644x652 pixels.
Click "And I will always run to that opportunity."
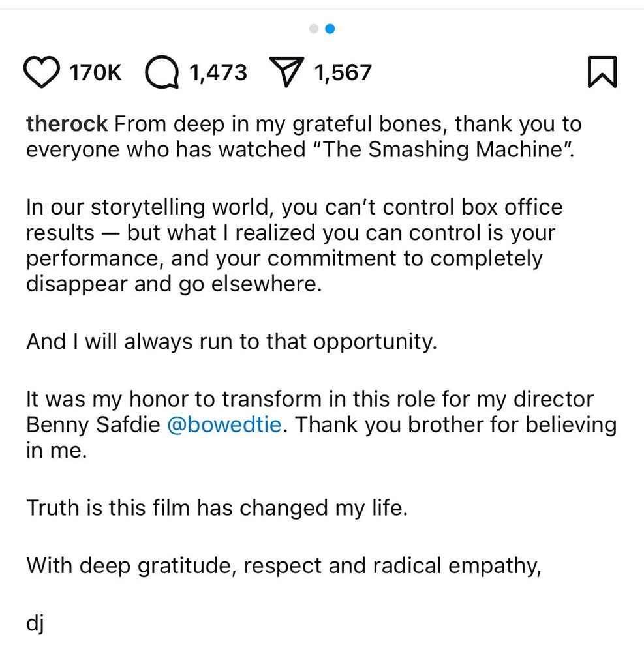coord(231,342)
